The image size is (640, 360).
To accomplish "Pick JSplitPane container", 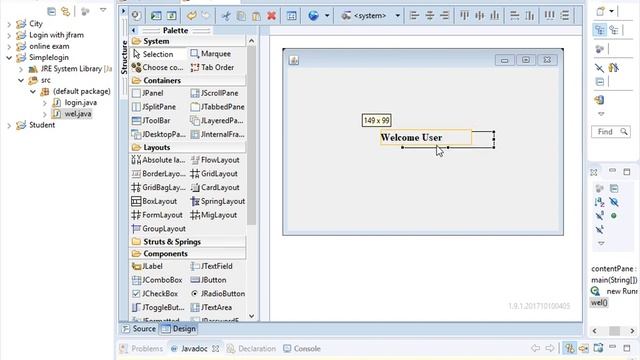I will pos(154,107).
